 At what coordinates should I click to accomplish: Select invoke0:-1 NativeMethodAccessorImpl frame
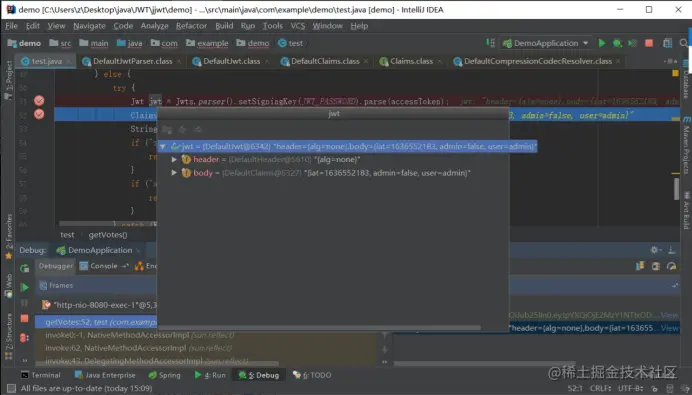tap(139, 335)
